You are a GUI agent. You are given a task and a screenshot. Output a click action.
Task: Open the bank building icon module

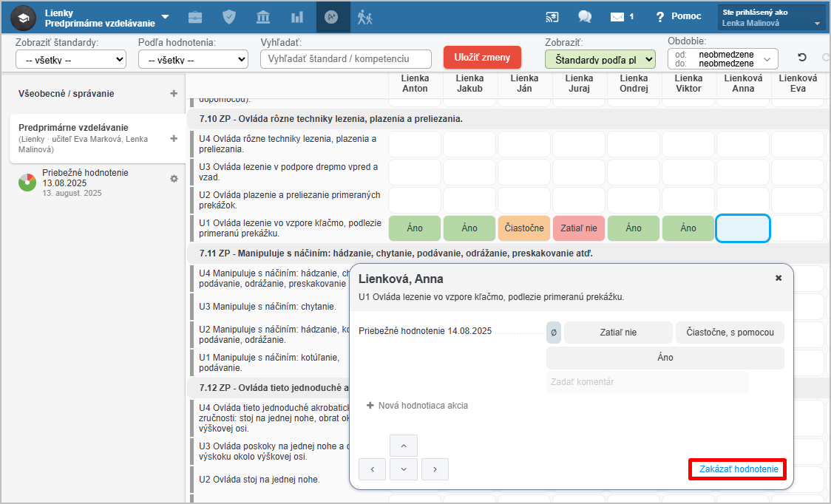coord(263,17)
